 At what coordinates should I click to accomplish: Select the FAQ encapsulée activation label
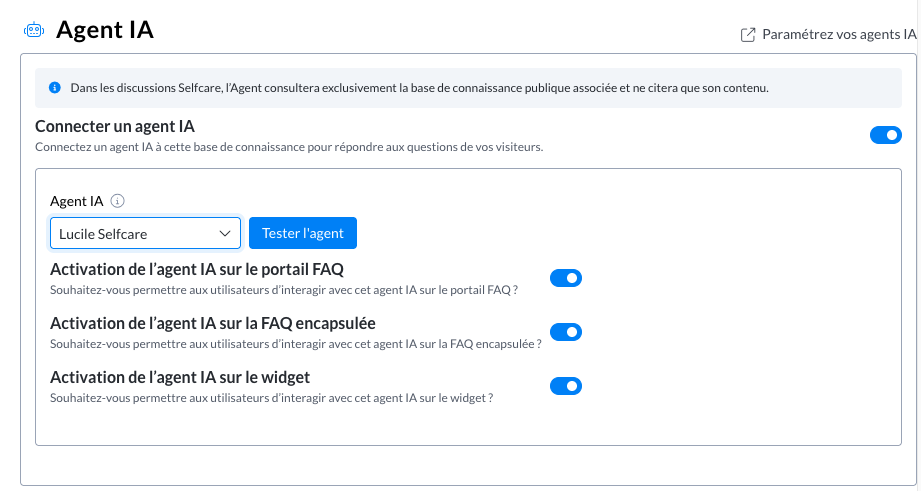tap(212, 322)
